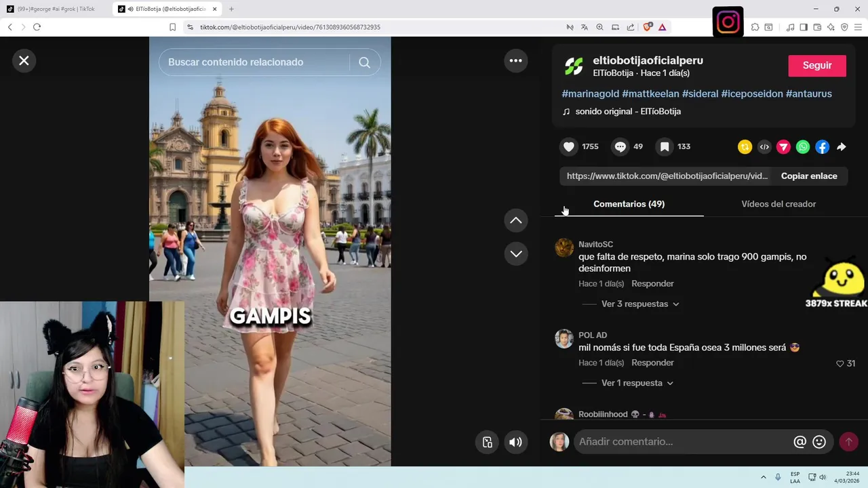Viewport: 868px width, 488px height.
Task: Open the #marinagold hashtag
Action: pyautogui.click(x=590, y=94)
